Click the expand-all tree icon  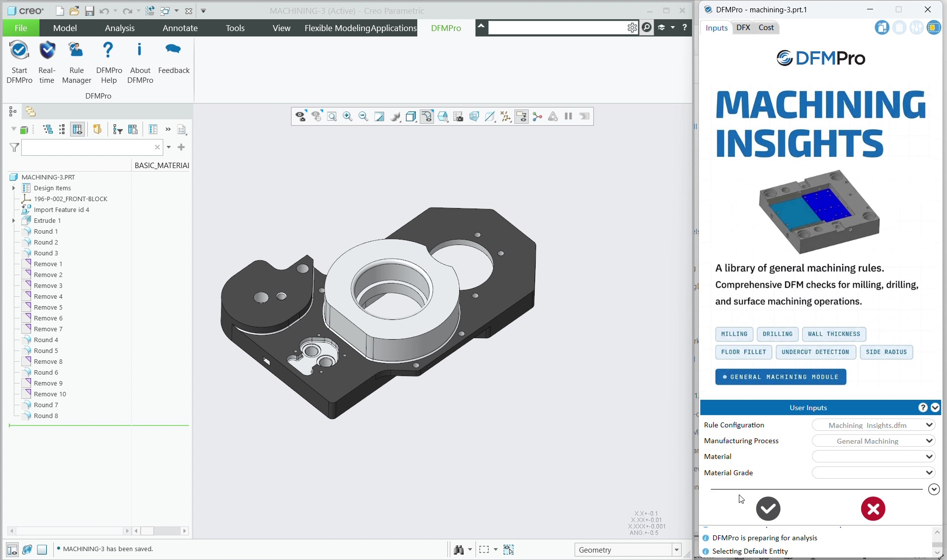pos(48,129)
